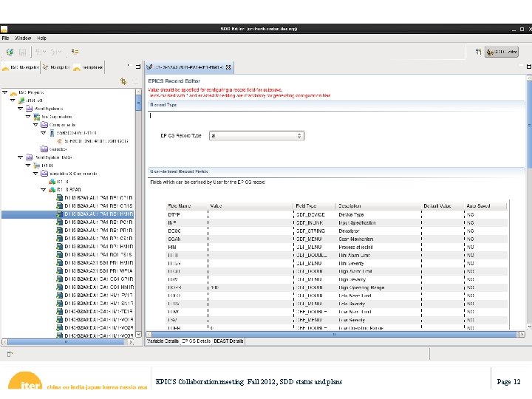Maximize the EPICS Record Editor area

(x=529, y=66)
